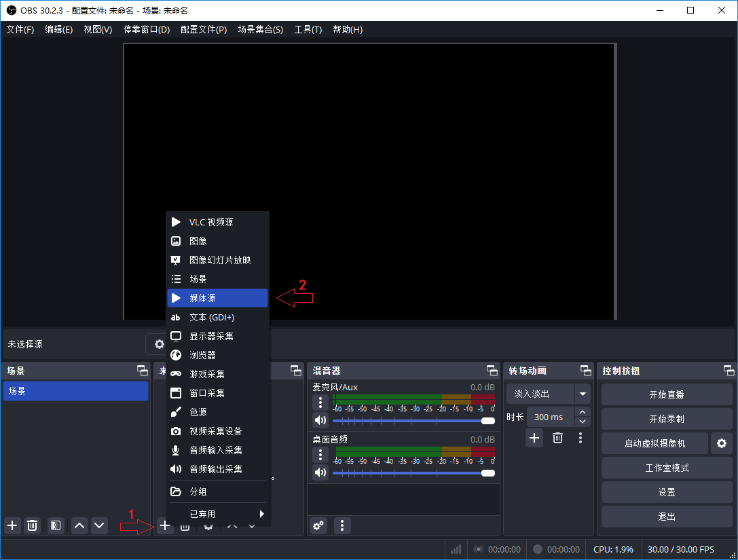Mute the 麦克风/Aux speaker icon
The width and height of the screenshot is (738, 560).
pos(320,420)
